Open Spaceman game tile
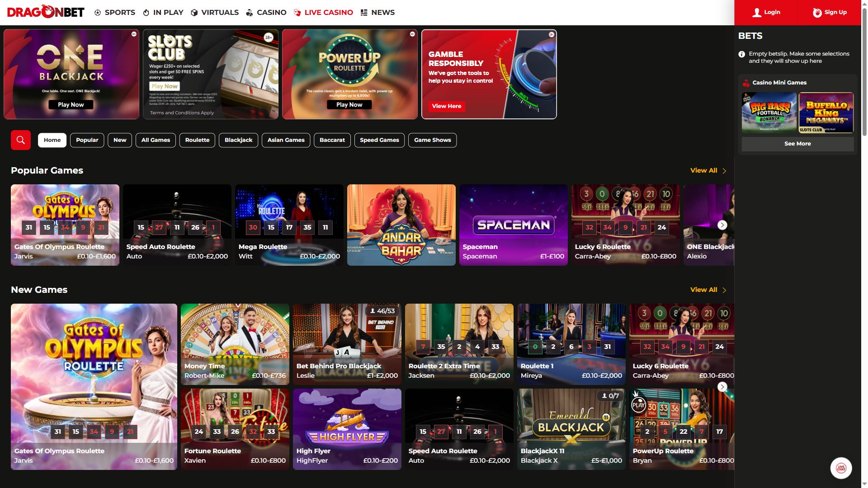868x488 pixels. [x=514, y=225]
